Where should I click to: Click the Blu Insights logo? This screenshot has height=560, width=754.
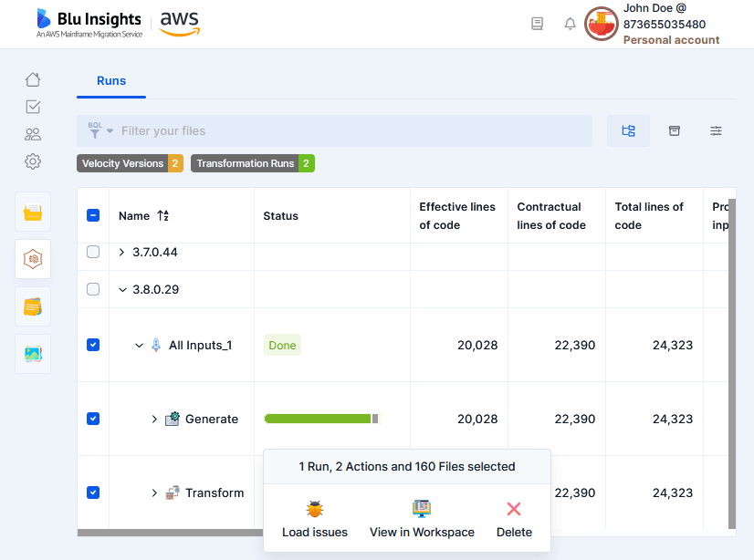click(89, 23)
